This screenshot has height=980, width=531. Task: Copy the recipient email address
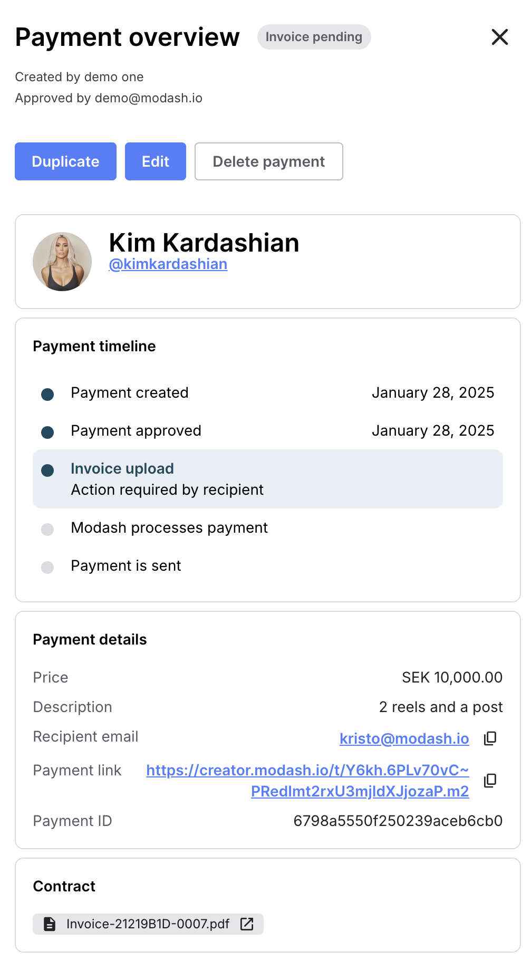[x=490, y=738]
